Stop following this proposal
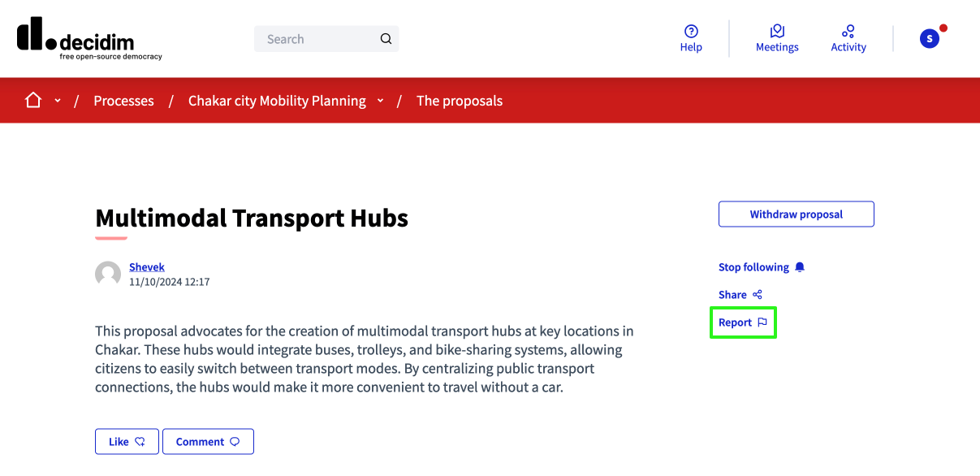 pos(761,267)
